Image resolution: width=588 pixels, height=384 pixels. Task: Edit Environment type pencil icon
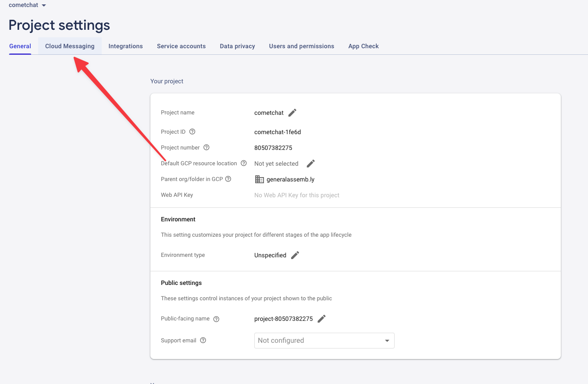tap(295, 255)
